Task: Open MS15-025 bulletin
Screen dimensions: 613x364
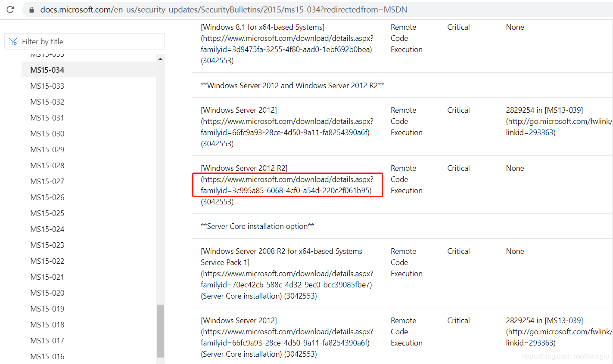Action: pos(47,213)
